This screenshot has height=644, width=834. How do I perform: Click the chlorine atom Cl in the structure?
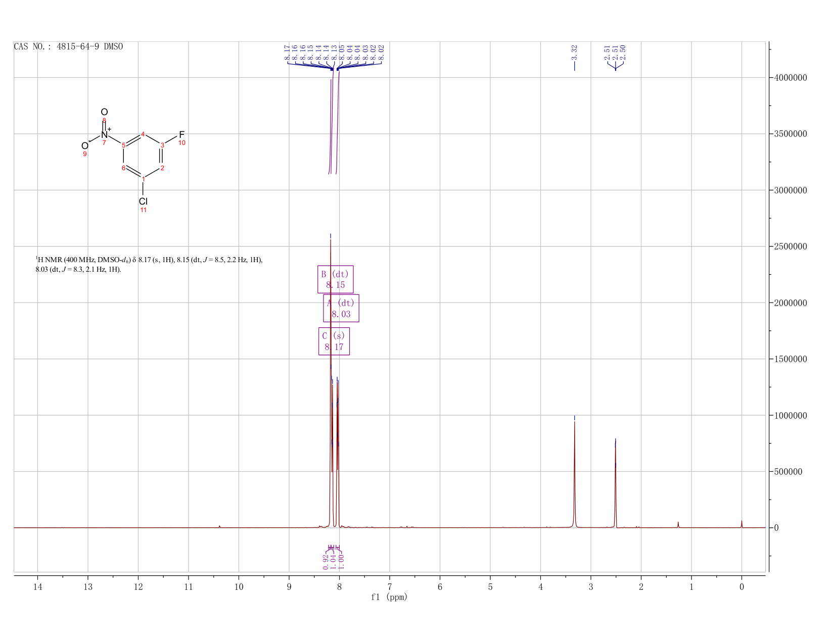pos(143,201)
